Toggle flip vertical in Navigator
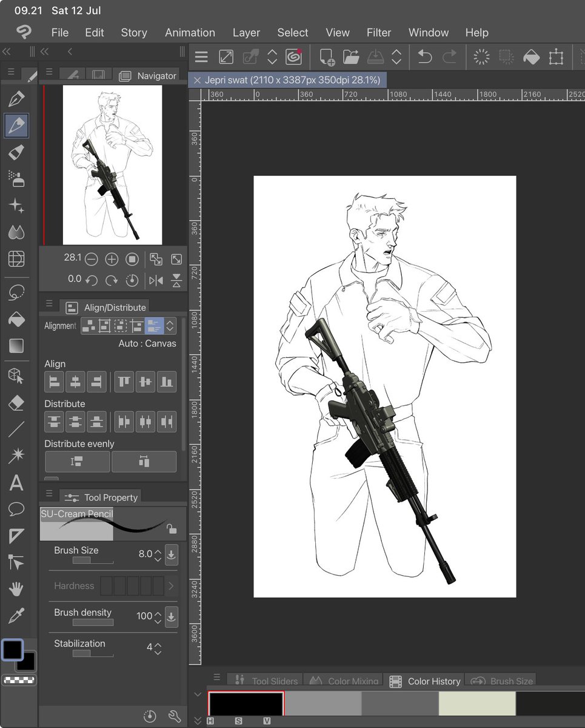 (x=176, y=280)
